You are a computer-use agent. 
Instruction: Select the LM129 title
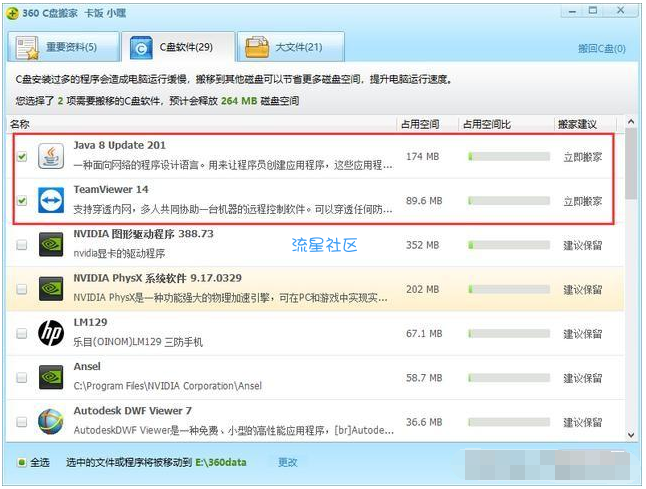tap(90, 322)
